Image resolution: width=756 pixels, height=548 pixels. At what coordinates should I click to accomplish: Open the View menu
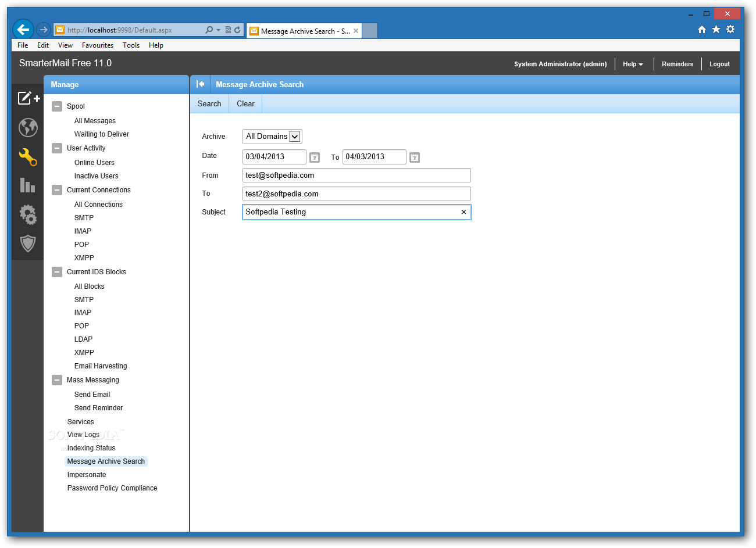pos(65,45)
